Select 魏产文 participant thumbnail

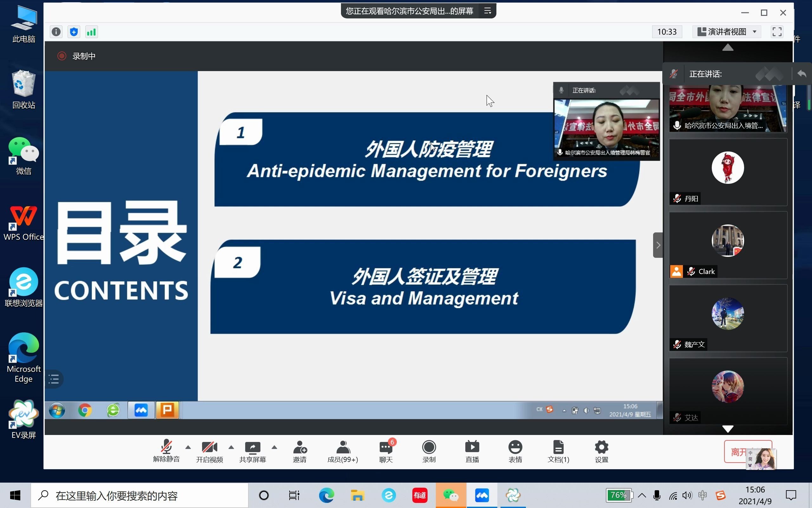point(728,318)
